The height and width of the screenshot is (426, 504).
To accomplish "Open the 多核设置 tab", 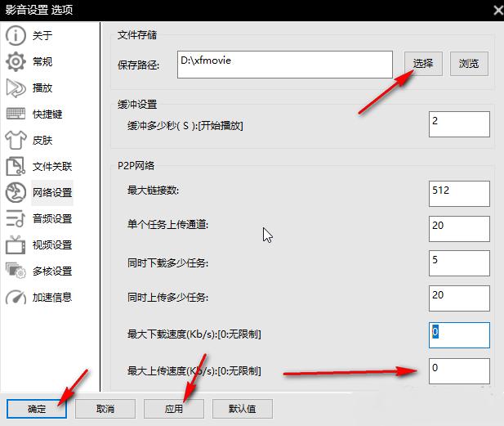I will pyautogui.click(x=51, y=271).
